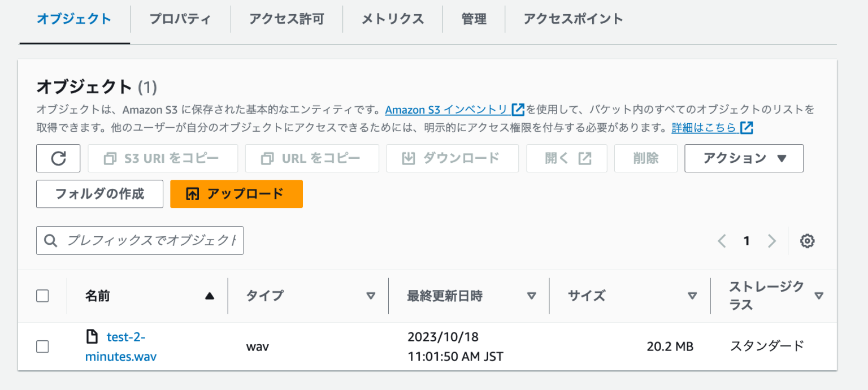Click the pagination next-page arrow

(771, 240)
